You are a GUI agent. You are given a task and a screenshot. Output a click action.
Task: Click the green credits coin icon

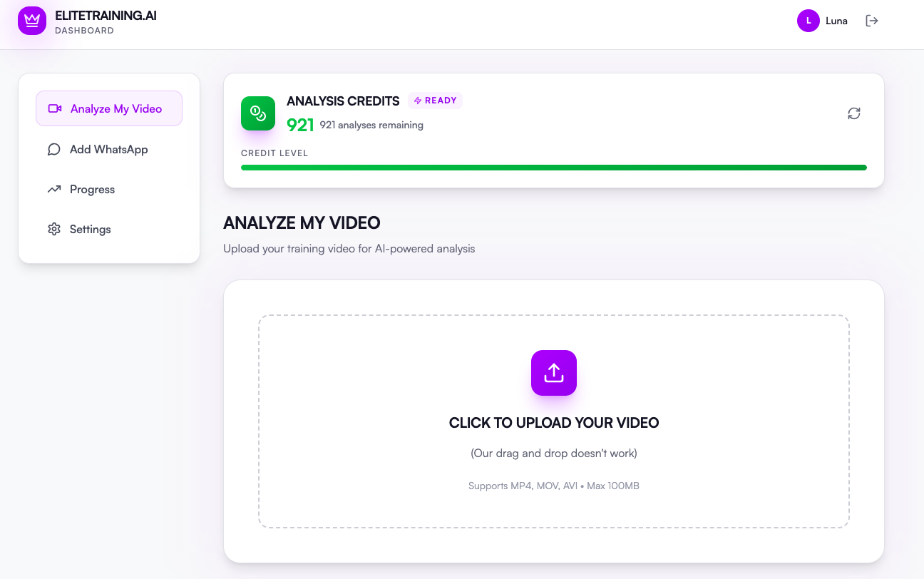point(258,113)
